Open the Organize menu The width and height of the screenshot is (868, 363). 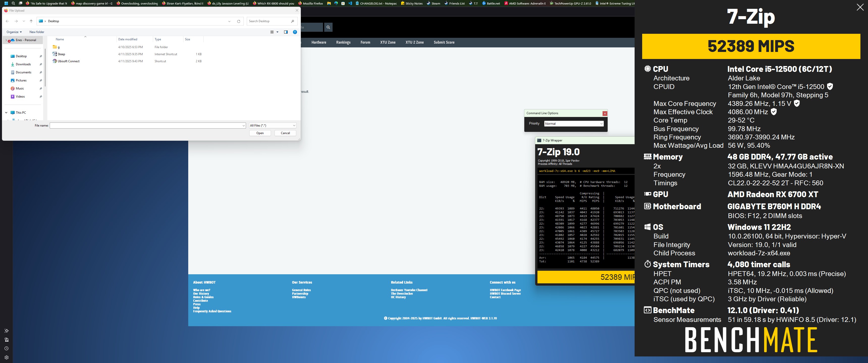[x=14, y=32]
